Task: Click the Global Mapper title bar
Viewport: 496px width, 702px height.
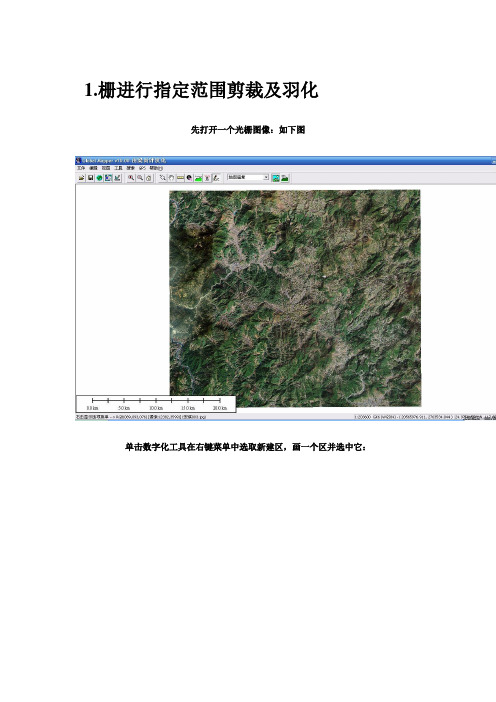Action: click(285, 160)
